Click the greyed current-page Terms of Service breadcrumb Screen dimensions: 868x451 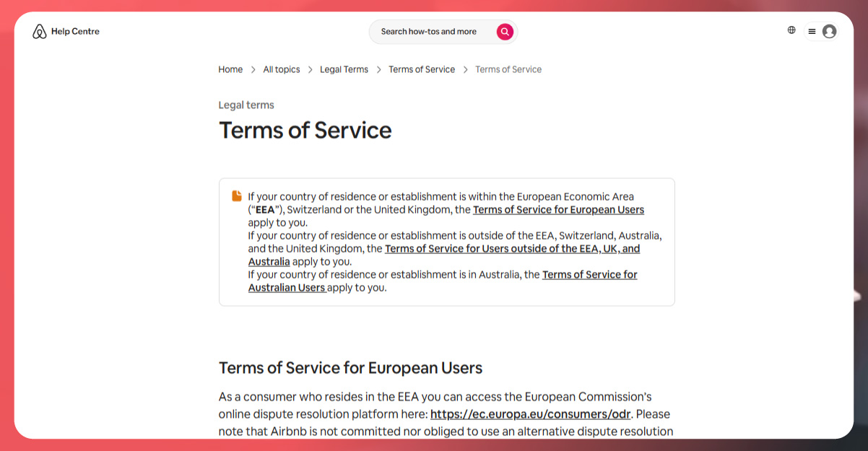[x=508, y=70]
